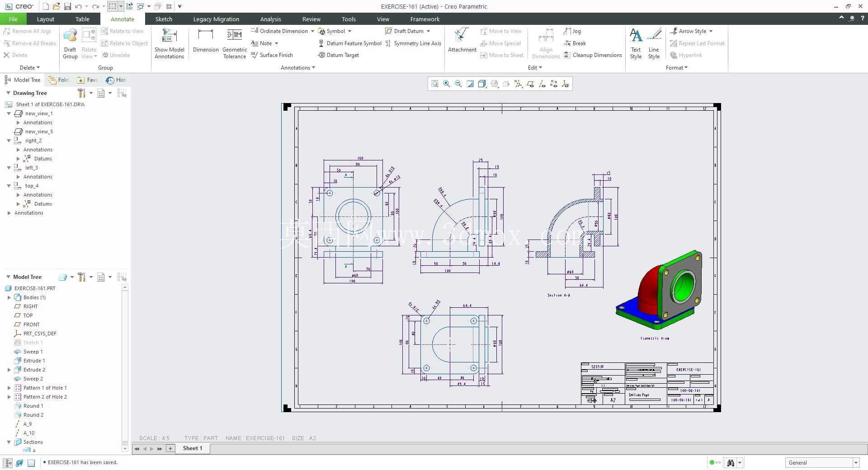
Task: Switch to the Layout ribbon tab
Action: tap(45, 19)
